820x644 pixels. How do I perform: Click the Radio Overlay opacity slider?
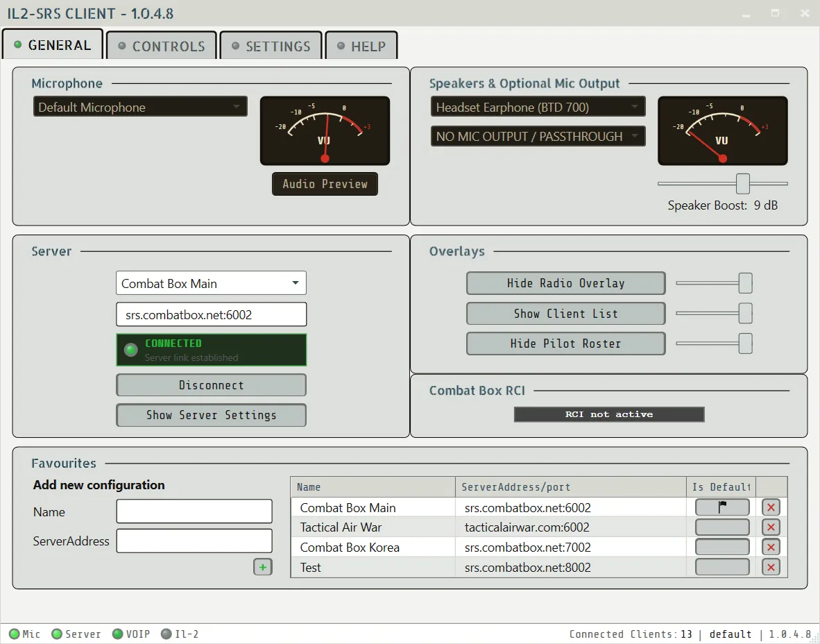715,283
